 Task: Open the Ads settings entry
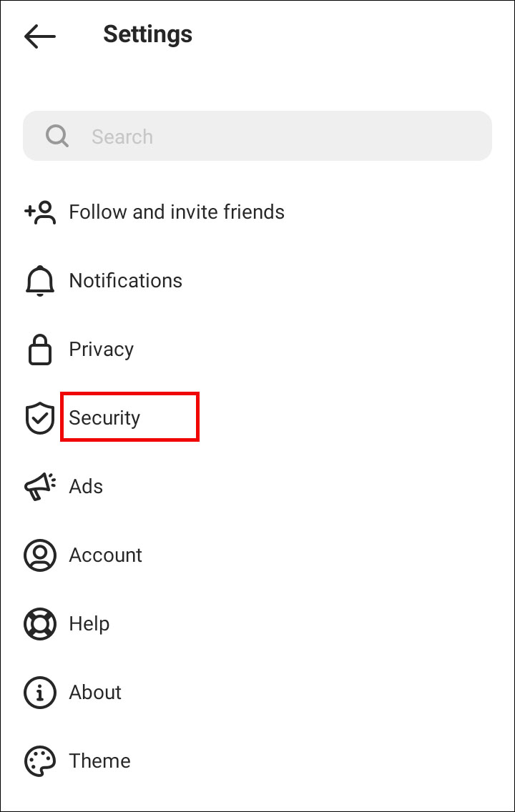86,487
